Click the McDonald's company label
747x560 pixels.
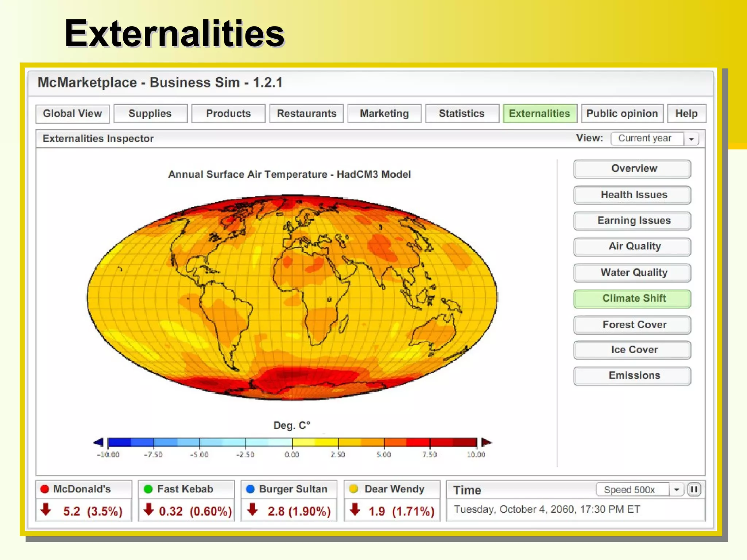click(82, 489)
